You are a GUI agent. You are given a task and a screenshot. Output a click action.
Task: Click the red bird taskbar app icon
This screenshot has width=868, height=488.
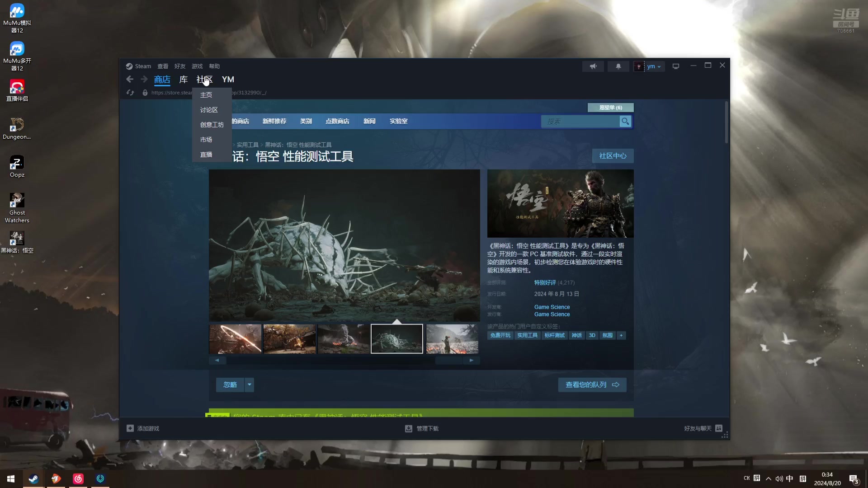(x=56, y=479)
